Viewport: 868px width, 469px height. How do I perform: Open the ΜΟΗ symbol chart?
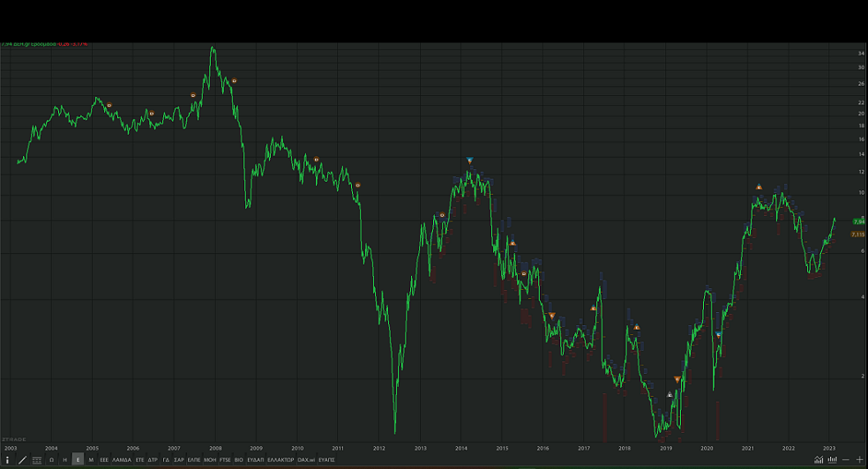(x=210, y=459)
